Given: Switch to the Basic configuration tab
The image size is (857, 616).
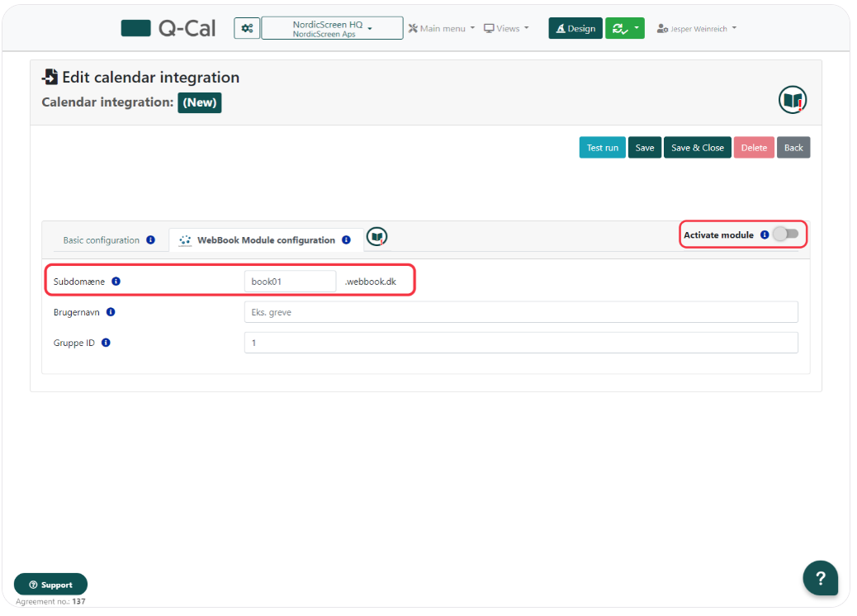Looking at the screenshot, I should [101, 240].
